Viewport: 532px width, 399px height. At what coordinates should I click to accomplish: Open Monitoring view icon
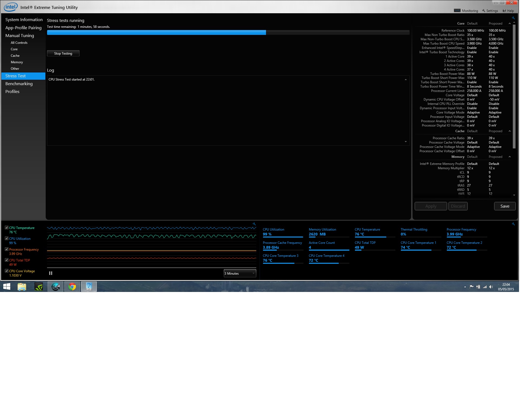[x=457, y=11]
